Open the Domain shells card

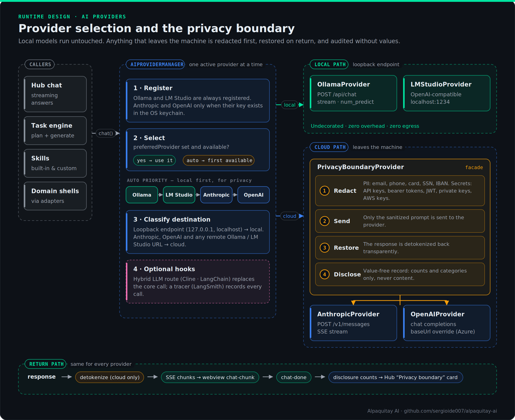pos(55,196)
